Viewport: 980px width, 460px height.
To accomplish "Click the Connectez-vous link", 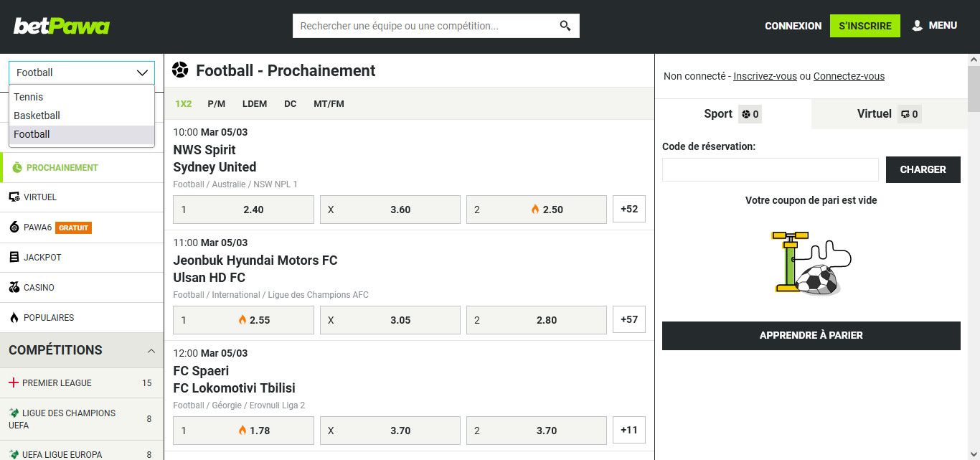I will 849,76.
